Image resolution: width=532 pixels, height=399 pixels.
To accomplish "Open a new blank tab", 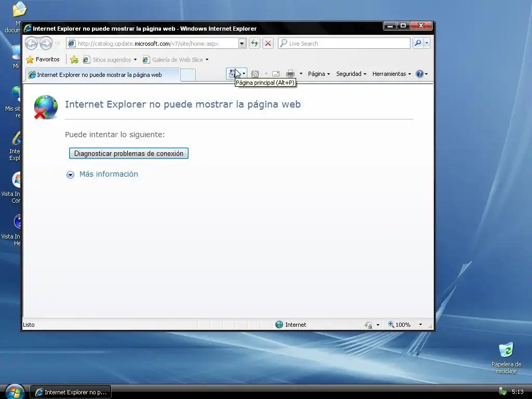I will pos(188,75).
